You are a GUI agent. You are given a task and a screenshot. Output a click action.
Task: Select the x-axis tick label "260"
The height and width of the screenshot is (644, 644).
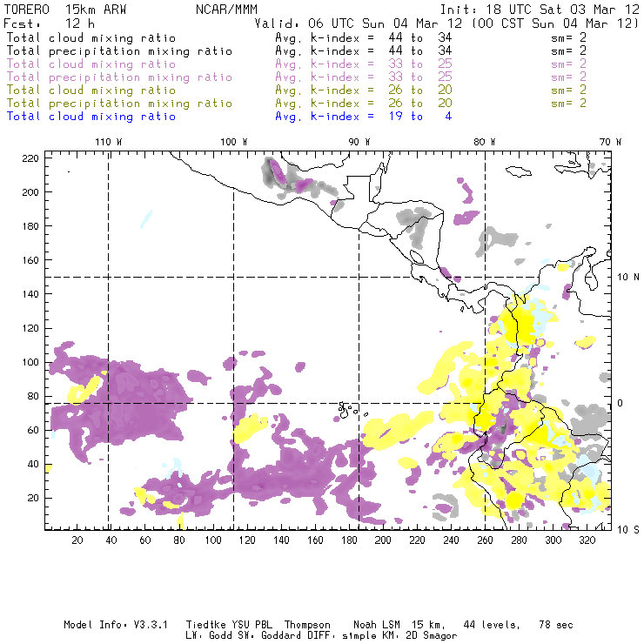point(485,540)
